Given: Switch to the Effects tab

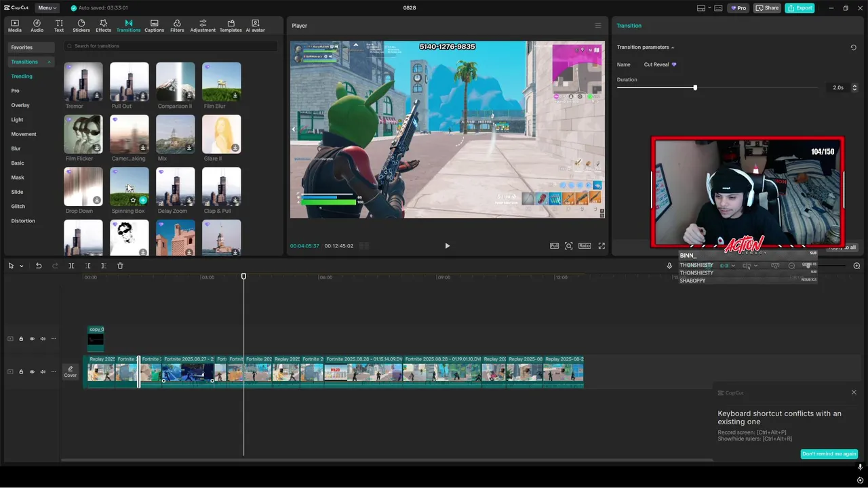Looking at the screenshot, I should [103, 26].
